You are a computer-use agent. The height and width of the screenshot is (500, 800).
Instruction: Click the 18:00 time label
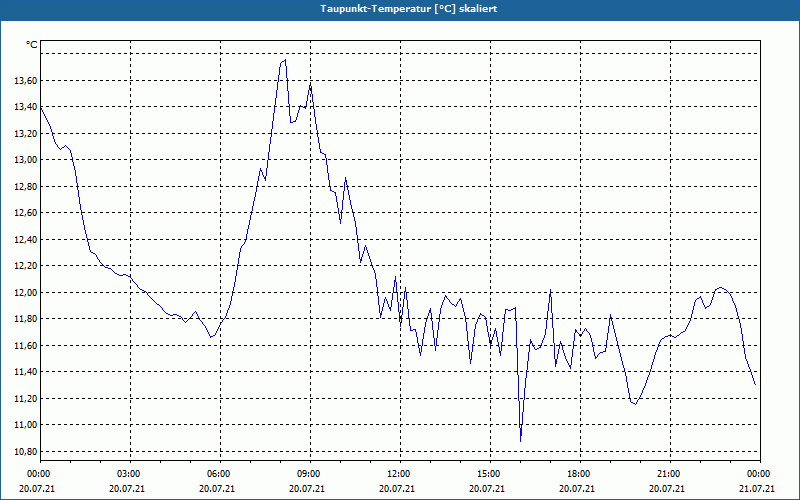[x=581, y=474]
